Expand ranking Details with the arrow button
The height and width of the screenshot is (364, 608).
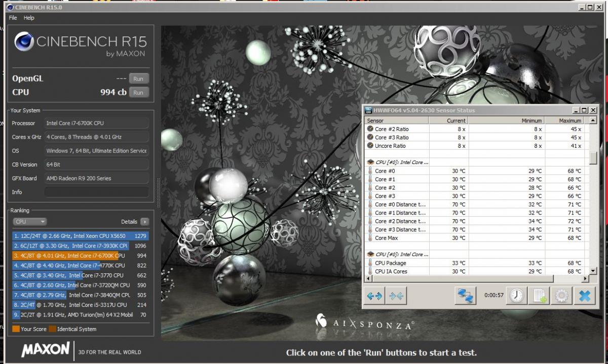(145, 222)
